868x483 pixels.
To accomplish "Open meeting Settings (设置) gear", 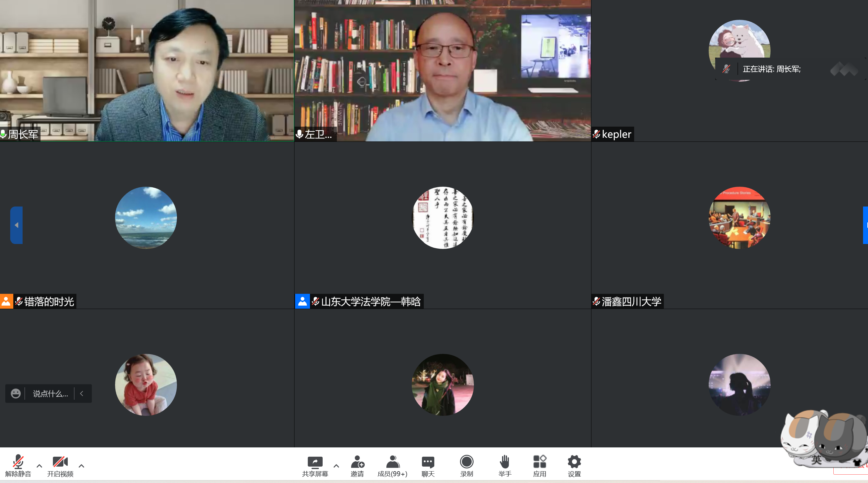I will [x=574, y=462].
